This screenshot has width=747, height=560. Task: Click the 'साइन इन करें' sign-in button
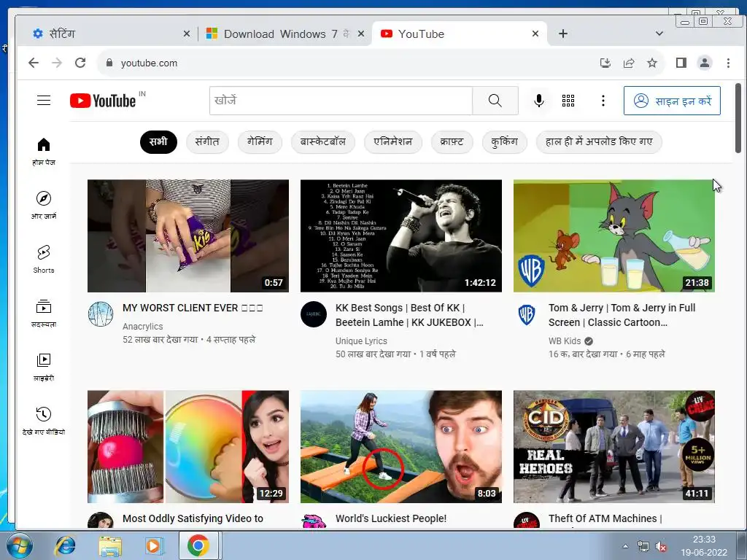[x=672, y=101]
